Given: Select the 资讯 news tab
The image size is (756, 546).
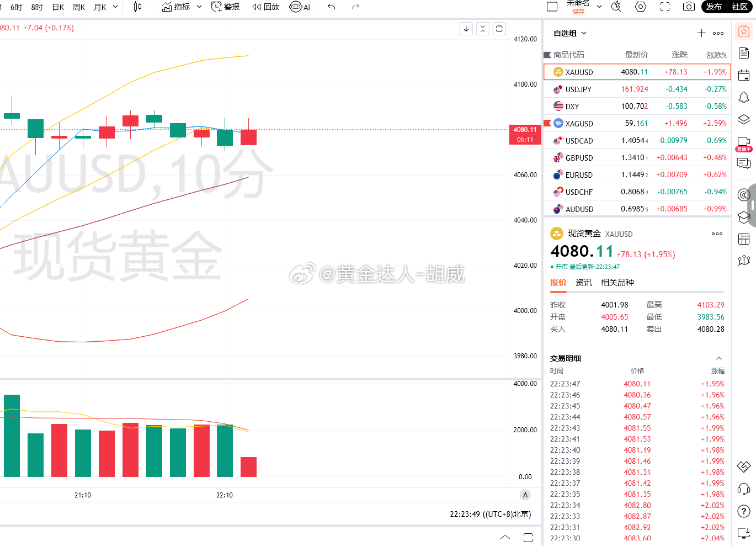Looking at the screenshot, I should coord(584,282).
